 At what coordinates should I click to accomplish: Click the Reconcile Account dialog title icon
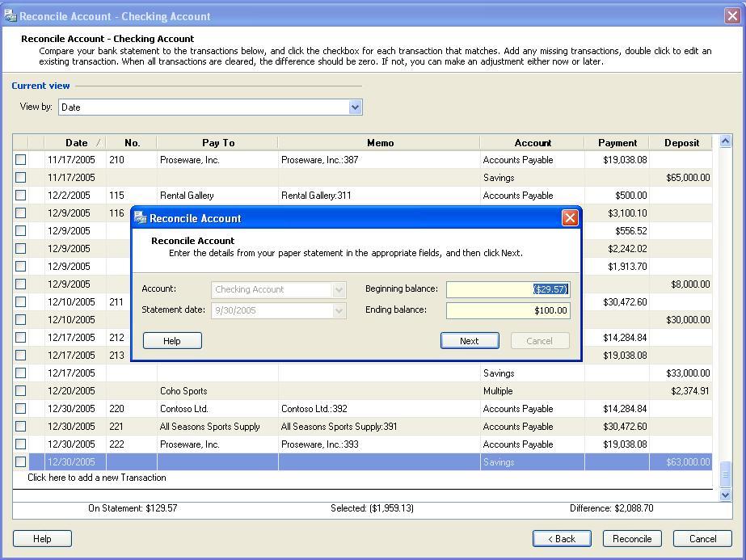pos(141,218)
